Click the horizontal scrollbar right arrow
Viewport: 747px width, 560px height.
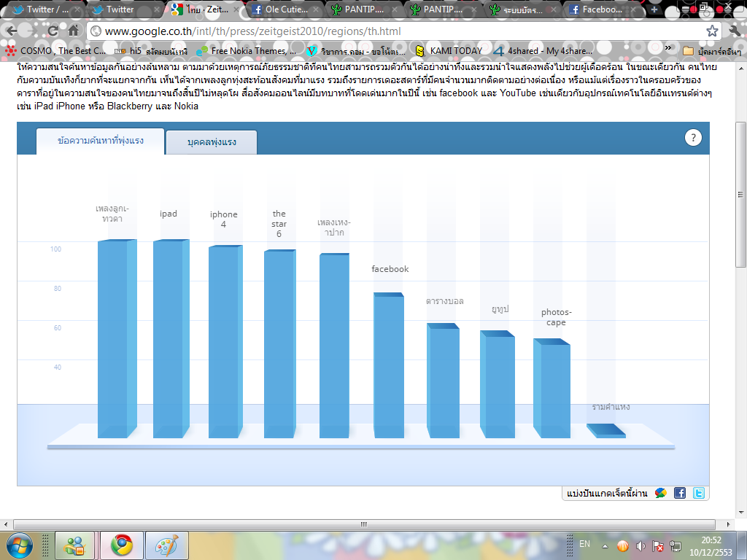(x=728, y=524)
